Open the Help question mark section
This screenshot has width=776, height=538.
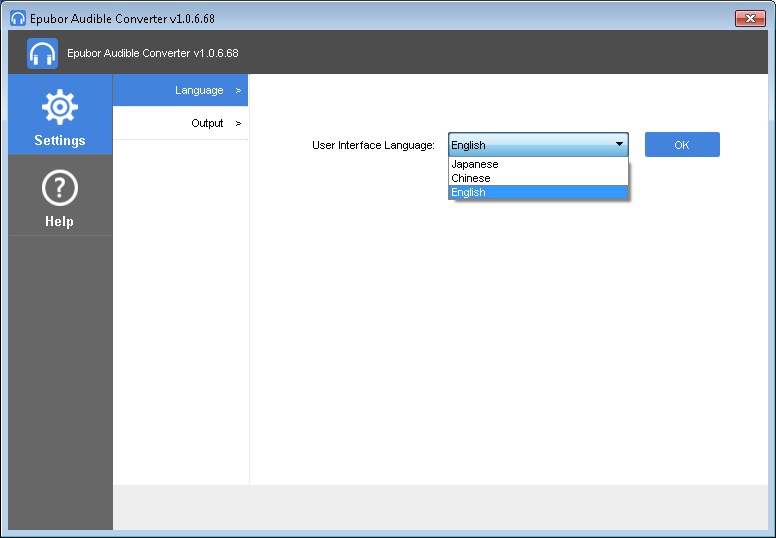(x=60, y=196)
